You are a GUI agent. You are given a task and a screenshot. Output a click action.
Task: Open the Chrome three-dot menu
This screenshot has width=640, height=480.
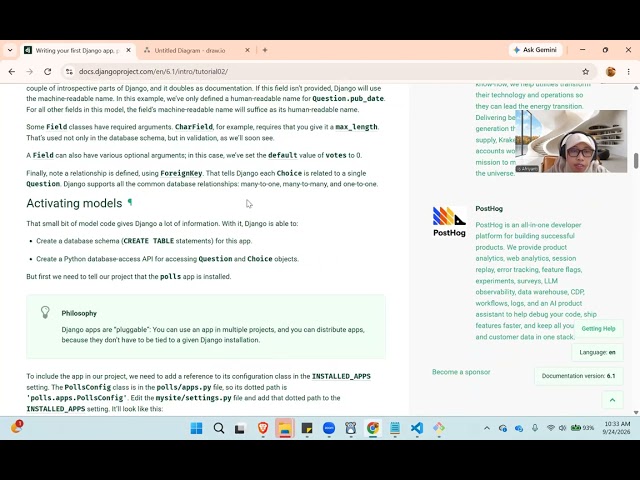(x=629, y=71)
